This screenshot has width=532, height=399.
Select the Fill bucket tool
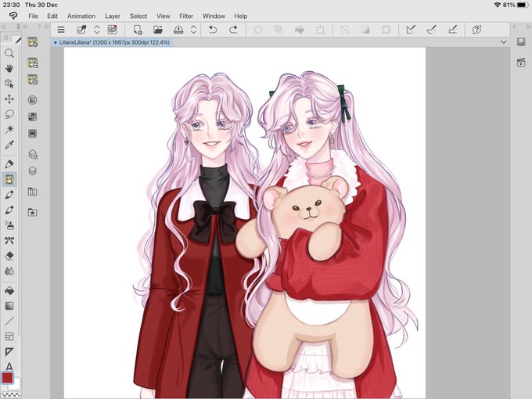(9, 290)
